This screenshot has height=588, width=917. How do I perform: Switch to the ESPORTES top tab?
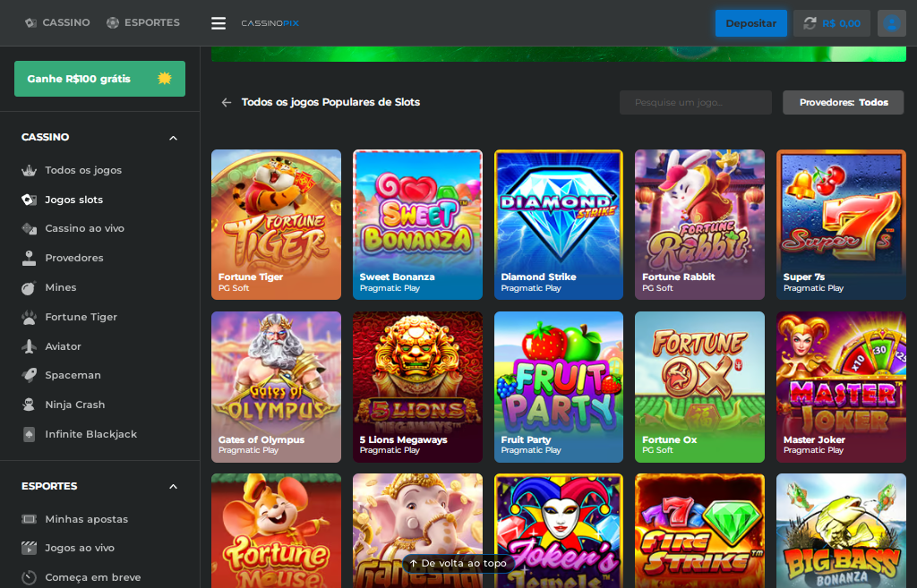coord(143,22)
